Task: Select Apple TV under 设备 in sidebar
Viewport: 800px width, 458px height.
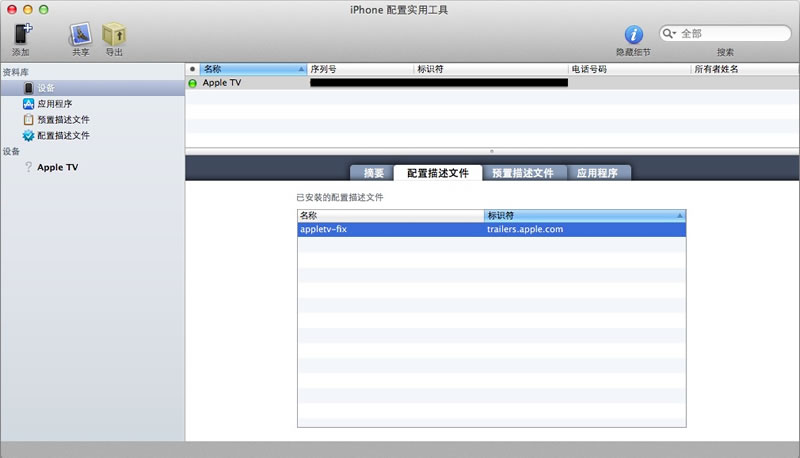Action: click(x=57, y=168)
